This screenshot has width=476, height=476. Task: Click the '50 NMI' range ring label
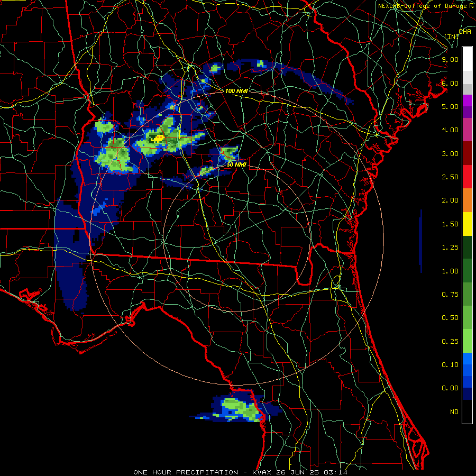click(236, 165)
